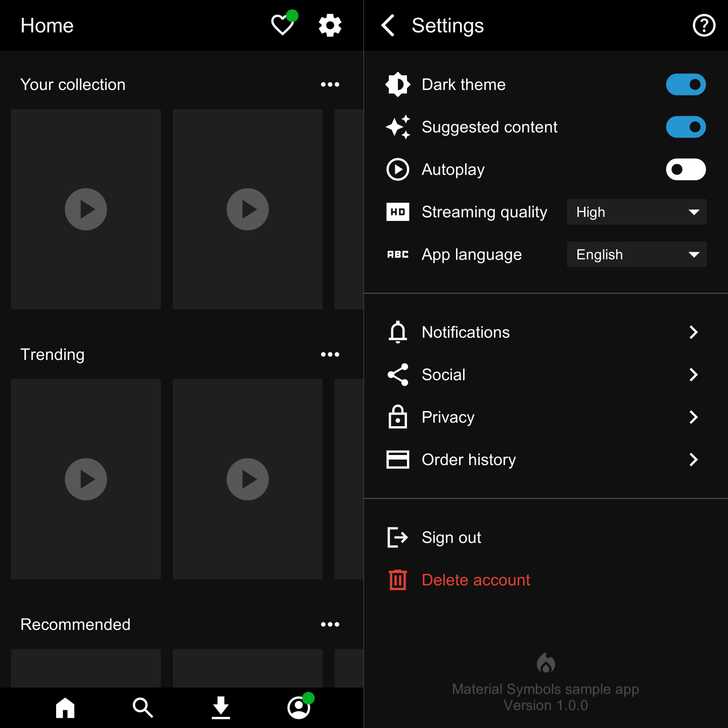Open Search from the bottom navigation

pyautogui.click(x=143, y=708)
